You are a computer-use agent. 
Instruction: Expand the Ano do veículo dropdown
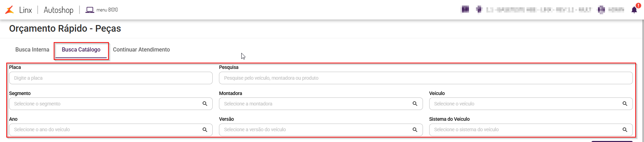pyautogui.click(x=105, y=129)
